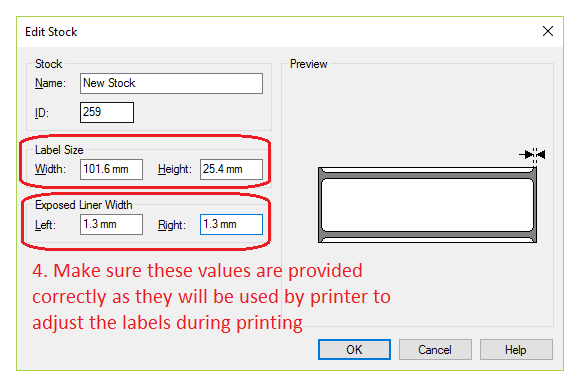
Task: Select the Left exposed liner width field
Action: [x=111, y=224]
